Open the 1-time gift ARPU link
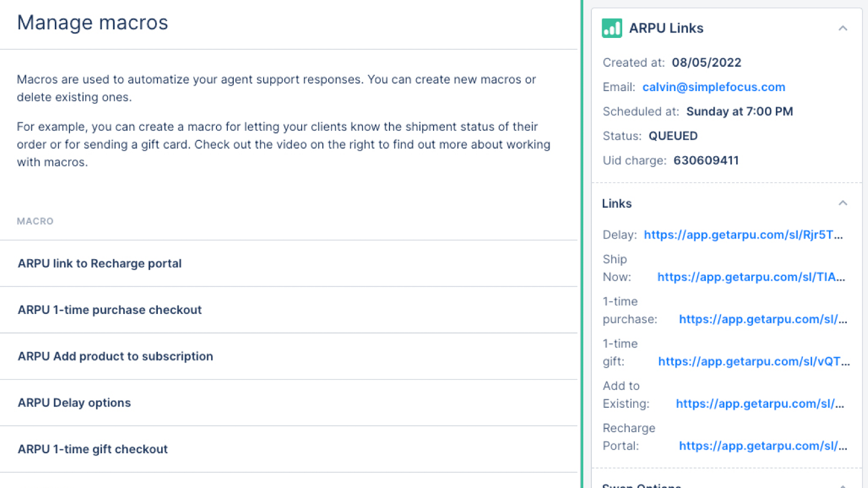Viewport: 868px width, 488px height. [x=754, y=362]
